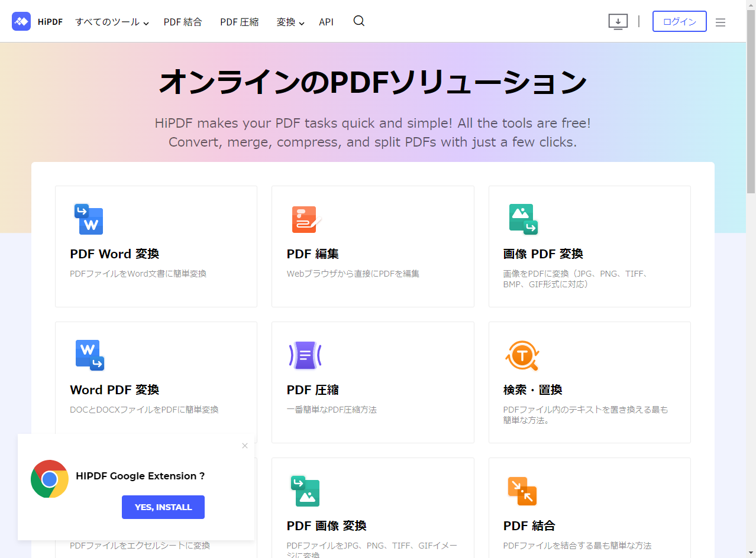Click the ログイン button

679,21
